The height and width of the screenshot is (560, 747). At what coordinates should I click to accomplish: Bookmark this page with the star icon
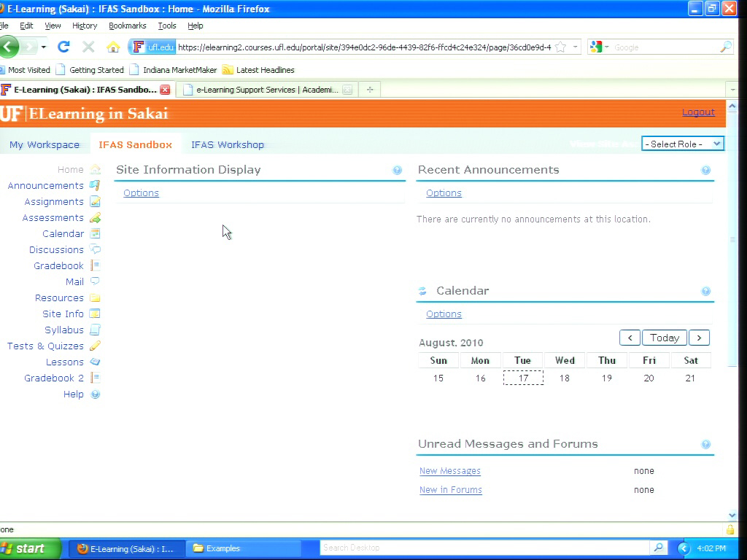(x=561, y=47)
